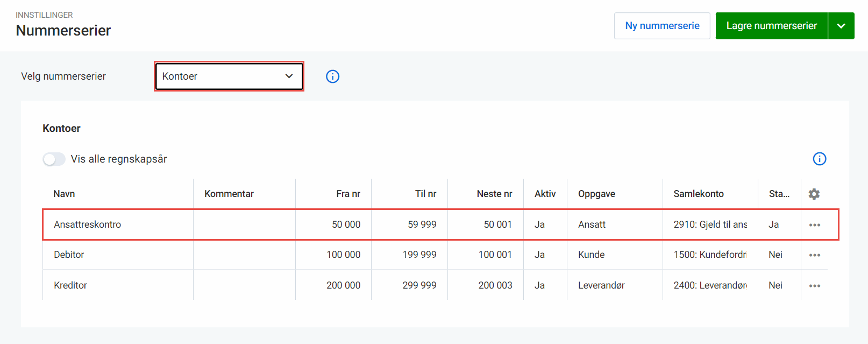Select the Debitor name cell

tap(69, 255)
